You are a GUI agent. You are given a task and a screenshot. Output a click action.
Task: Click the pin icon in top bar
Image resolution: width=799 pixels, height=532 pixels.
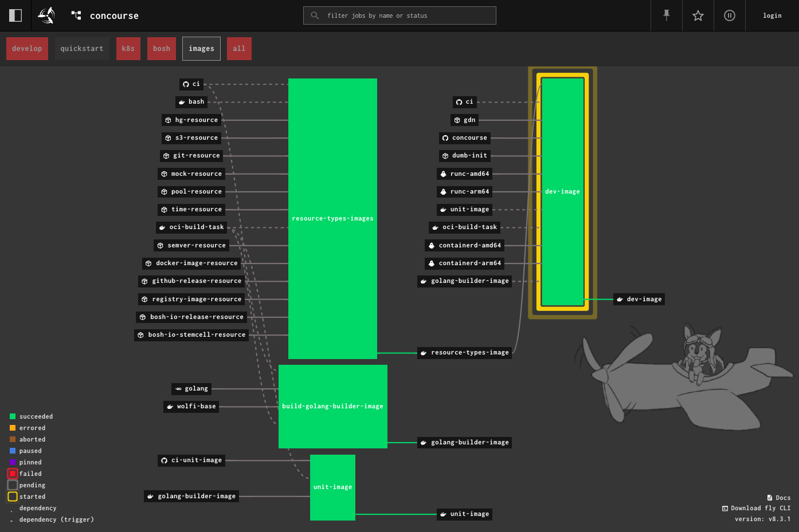coord(667,15)
